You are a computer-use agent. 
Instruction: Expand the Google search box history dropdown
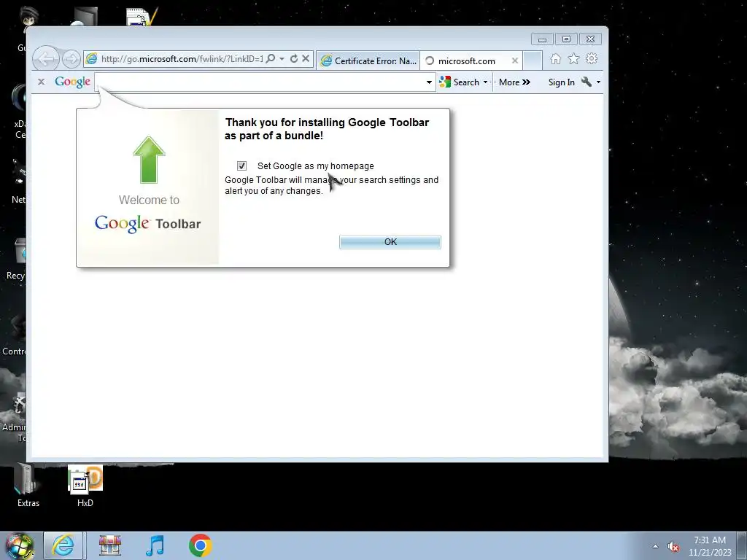pyautogui.click(x=429, y=82)
